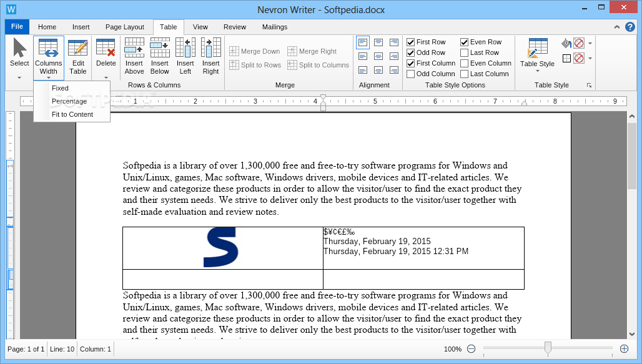Click the zoom slider handle
This screenshot has height=364, width=642.
(548, 348)
